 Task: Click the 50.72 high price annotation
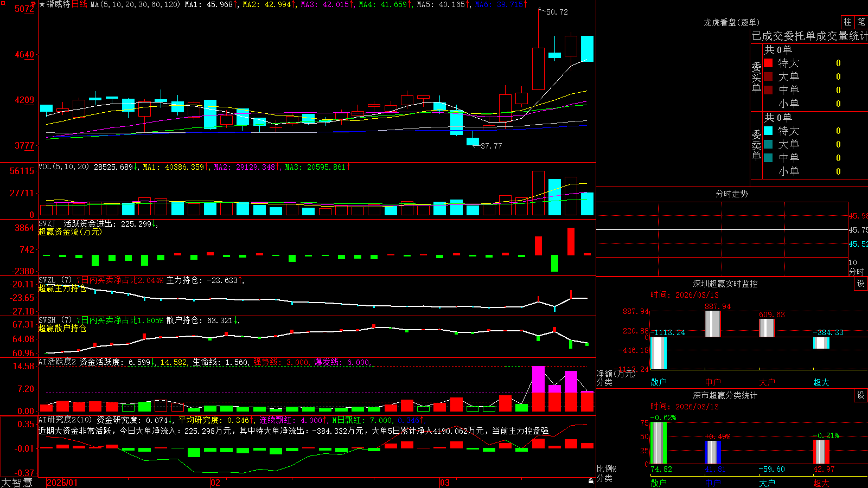[557, 12]
